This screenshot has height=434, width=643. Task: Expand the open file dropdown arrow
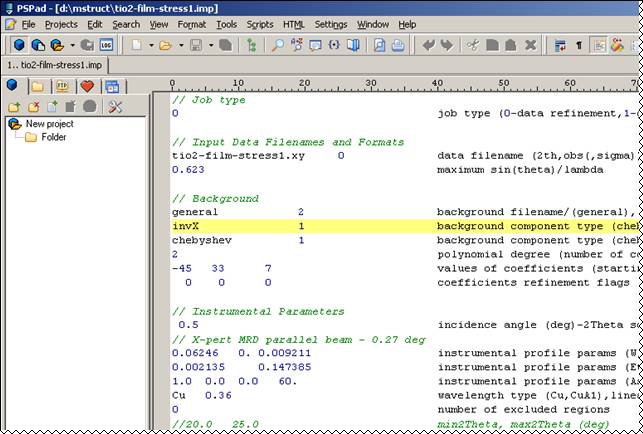click(181, 45)
